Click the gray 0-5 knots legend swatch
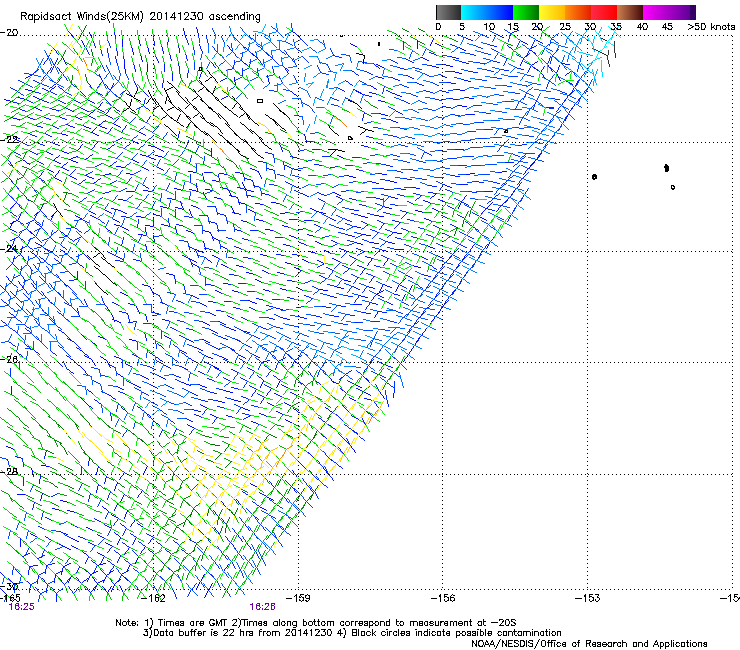The width and height of the screenshot is (740, 650). point(448,12)
